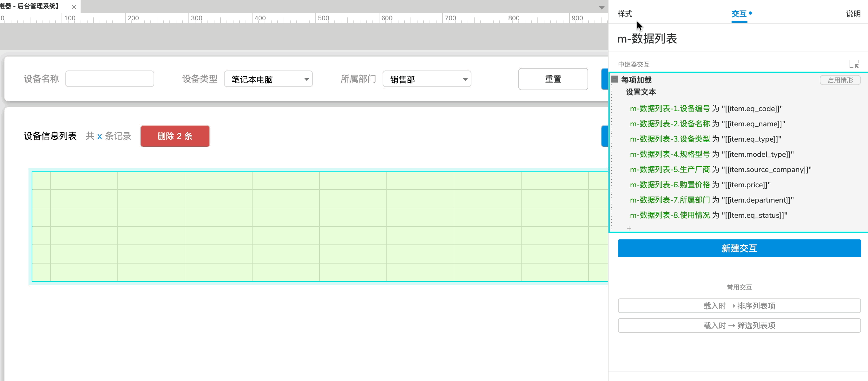Click the 新建交互 button

pyautogui.click(x=739, y=248)
